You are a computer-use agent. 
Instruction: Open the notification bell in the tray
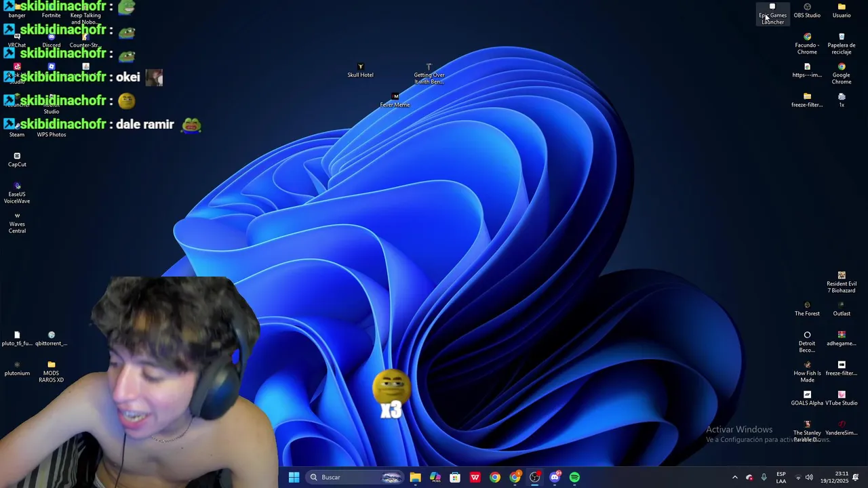(x=856, y=477)
